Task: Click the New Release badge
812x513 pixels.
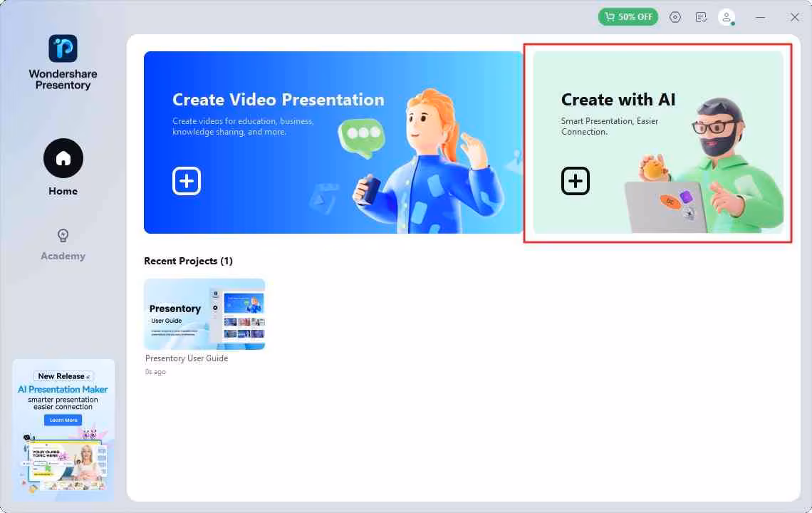Action: [63, 376]
